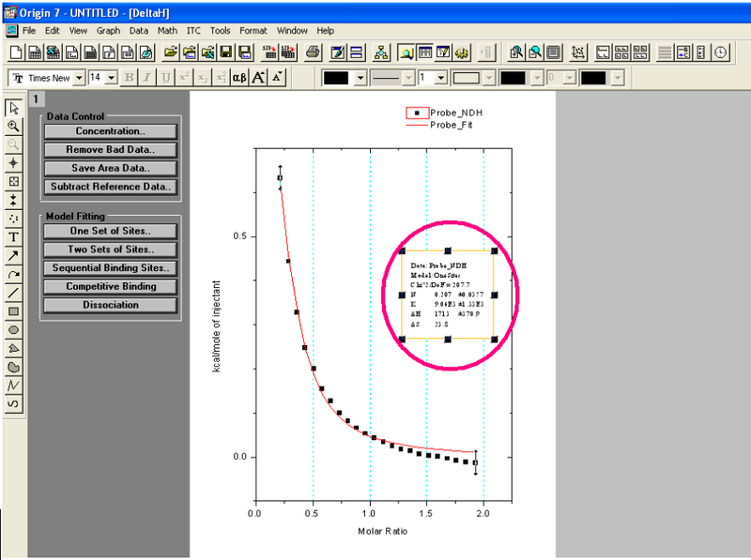Select the Screen Reader crosshair tool

click(x=13, y=163)
